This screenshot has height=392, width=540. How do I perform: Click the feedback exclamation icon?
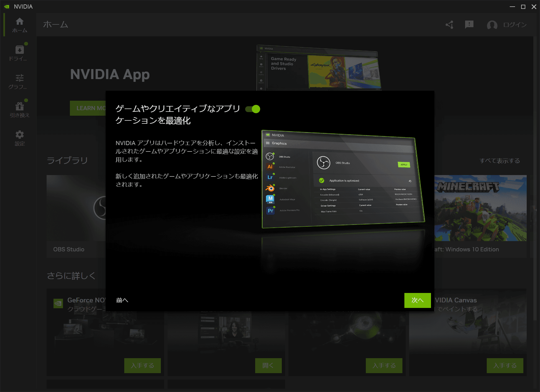[x=469, y=25]
